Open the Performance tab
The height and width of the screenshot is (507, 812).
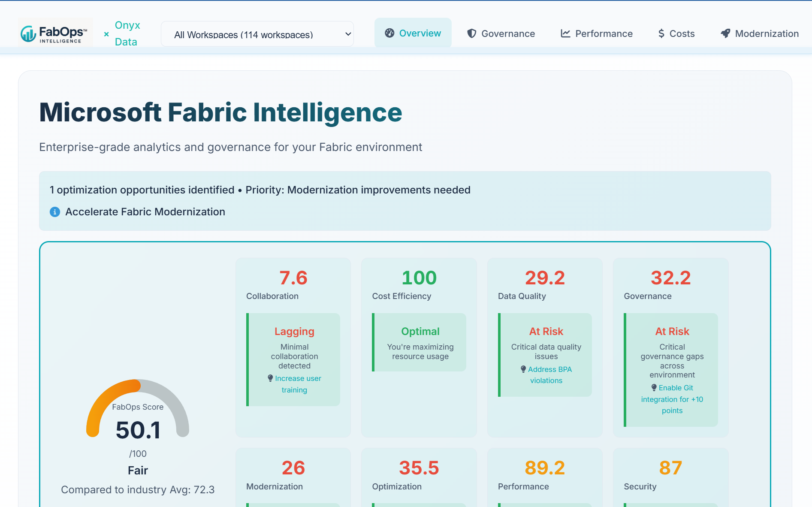(x=597, y=33)
